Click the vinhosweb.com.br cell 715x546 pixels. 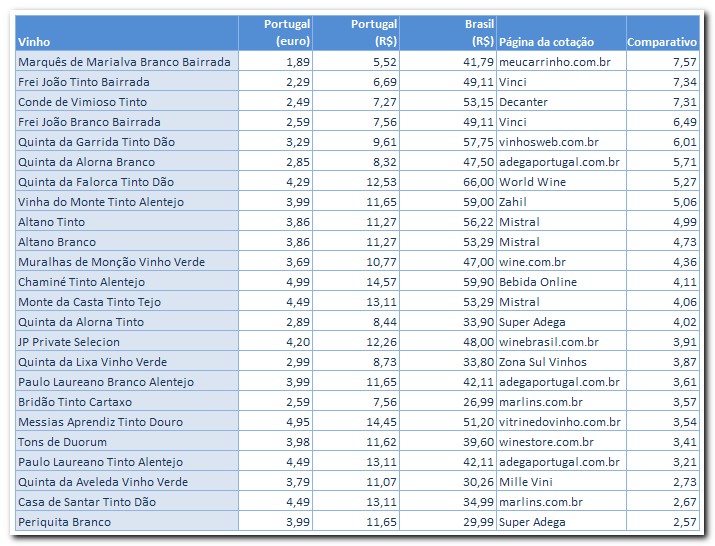[561, 141]
